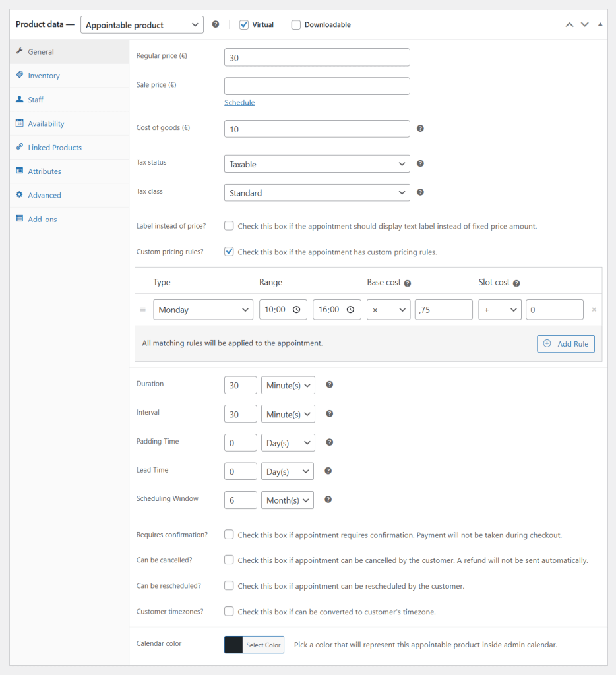The width and height of the screenshot is (616, 675).
Task: Click the Base cost help icon
Action: tap(407, 283)
